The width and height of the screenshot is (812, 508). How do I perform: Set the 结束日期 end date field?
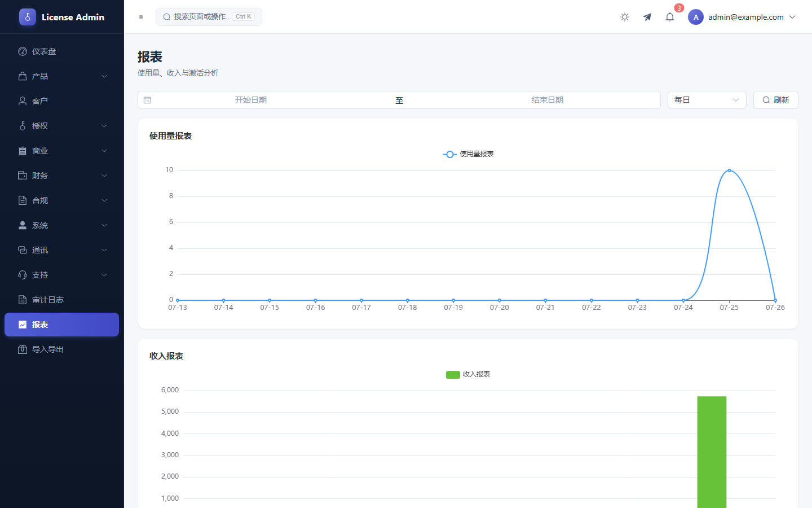coord(548,100)
